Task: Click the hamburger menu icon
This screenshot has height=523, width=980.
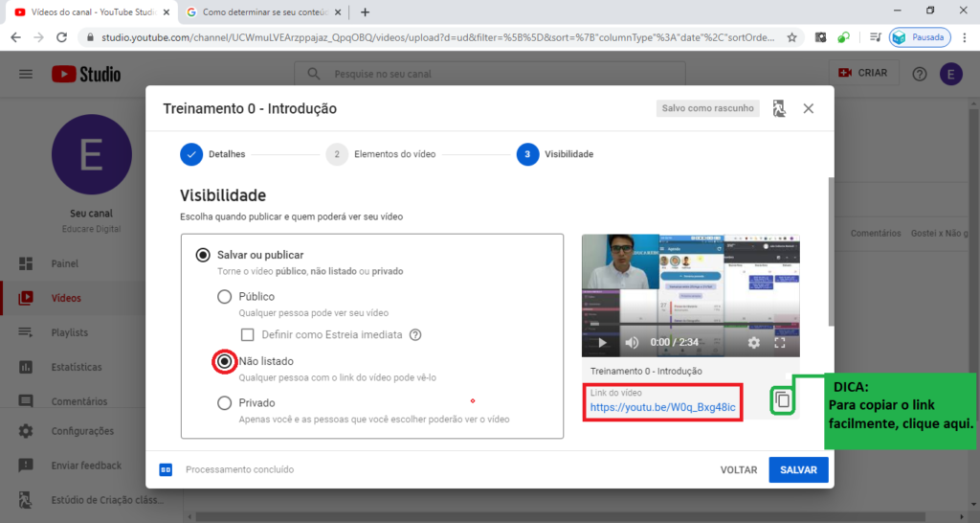Action: point(26,74)
